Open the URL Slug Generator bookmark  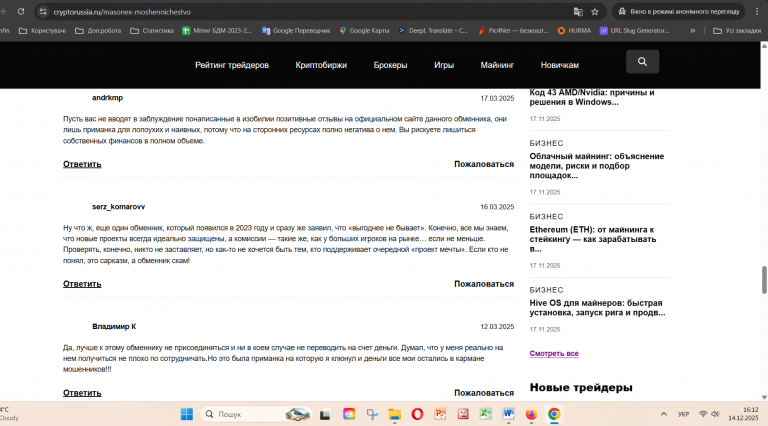point(634,30)
